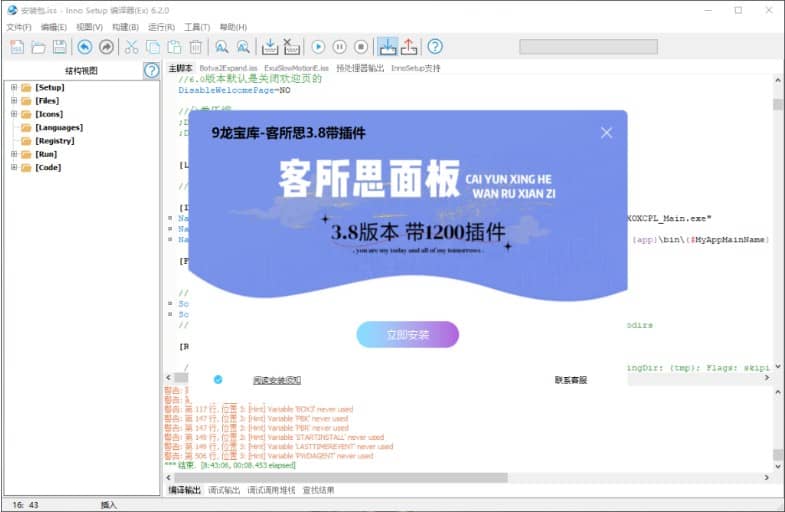Compile the script with tray-arrow icon
This screenshot has width=785, height=512.
coord(270,47)
